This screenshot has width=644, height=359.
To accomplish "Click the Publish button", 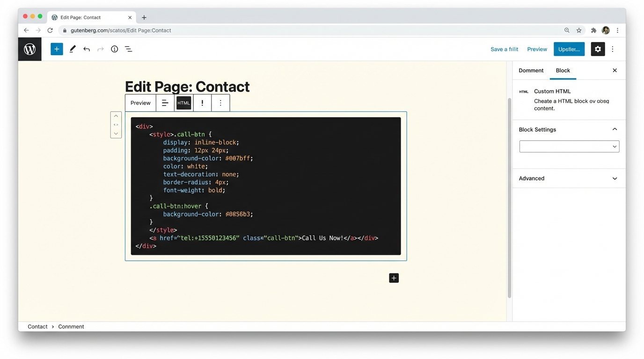I will coord(569,49).
